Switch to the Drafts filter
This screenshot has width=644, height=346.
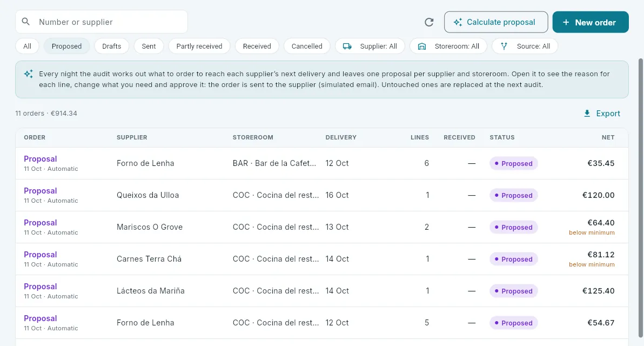[112, 46]
